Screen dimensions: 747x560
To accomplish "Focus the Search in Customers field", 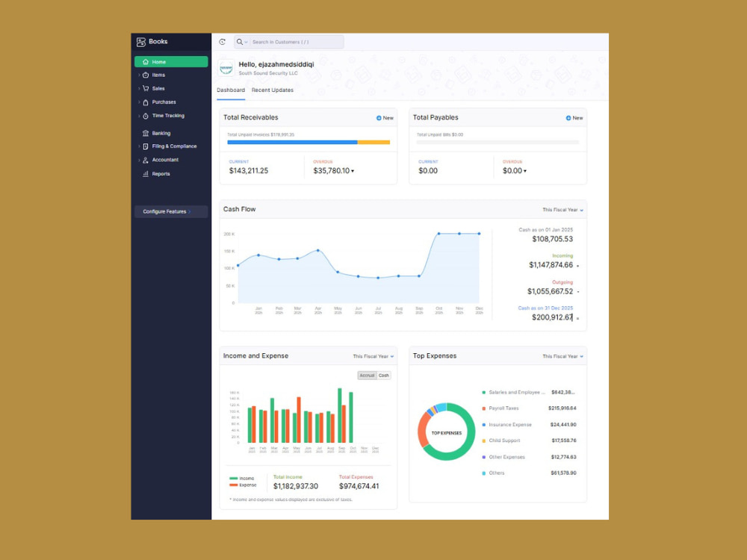I will (297, 42).
